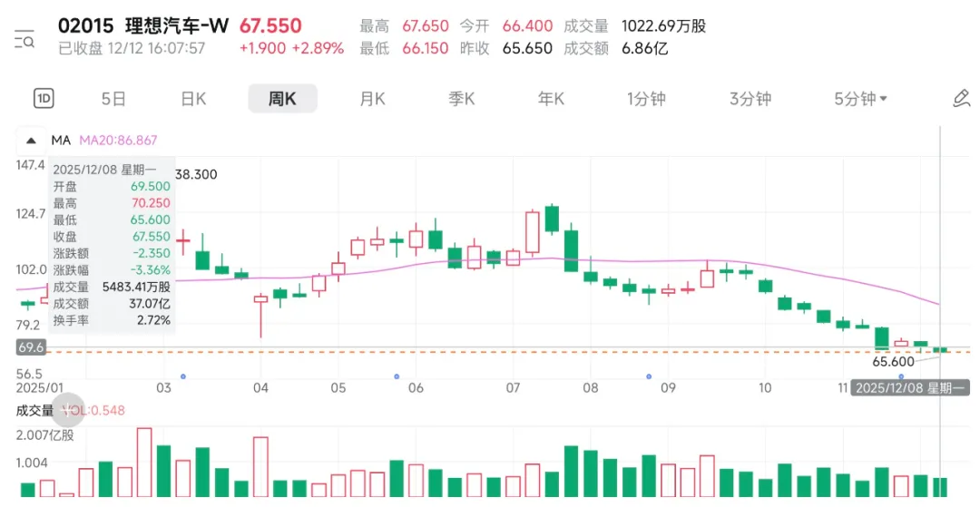Click tooltip 最高 value 70.250
Screen dimensions: 980x507
150,203
